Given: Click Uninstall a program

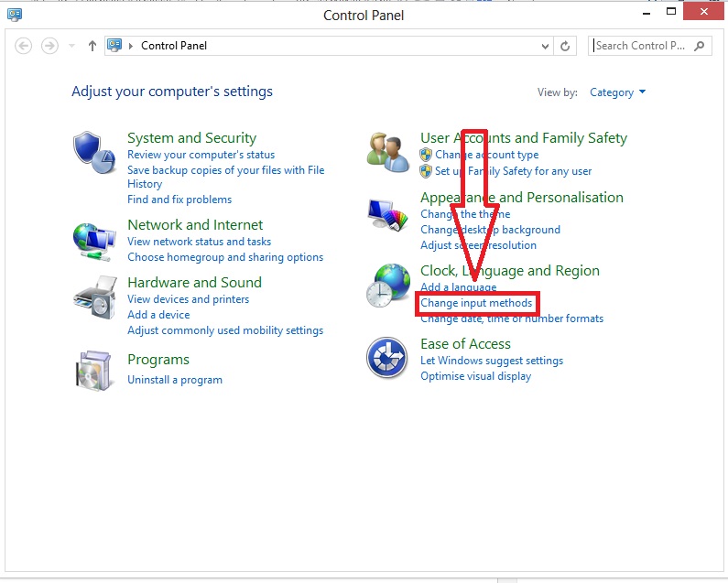Looking at the screenshot, I should point(175,380).
